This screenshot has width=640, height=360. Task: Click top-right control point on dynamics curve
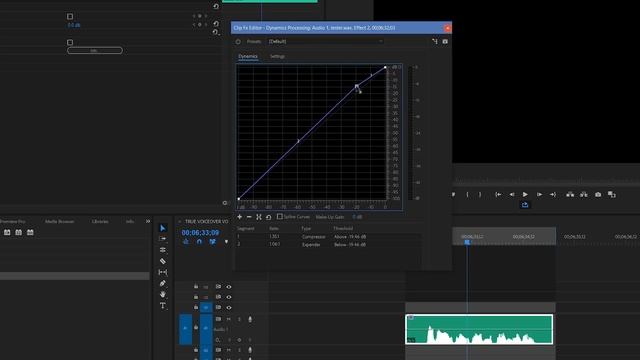385,67
